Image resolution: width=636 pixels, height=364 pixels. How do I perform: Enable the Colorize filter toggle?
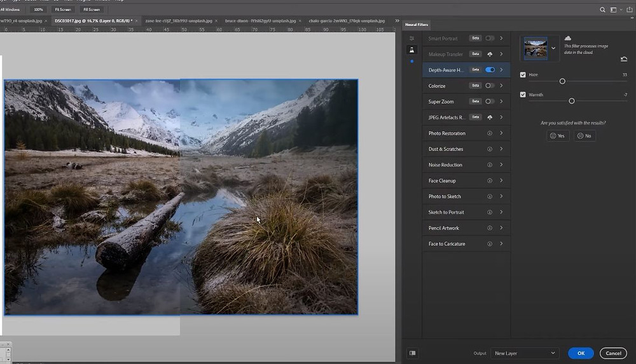click(x=490, y=86)
